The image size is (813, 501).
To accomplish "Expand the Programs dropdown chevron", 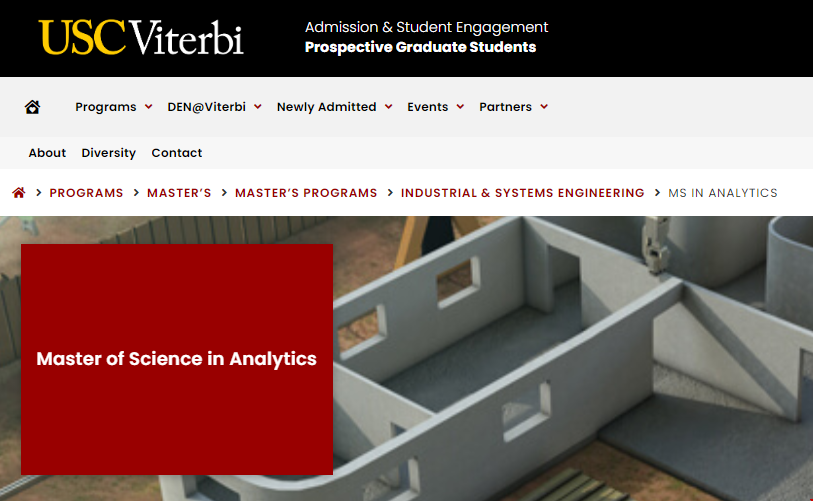I will coord(148,107).
